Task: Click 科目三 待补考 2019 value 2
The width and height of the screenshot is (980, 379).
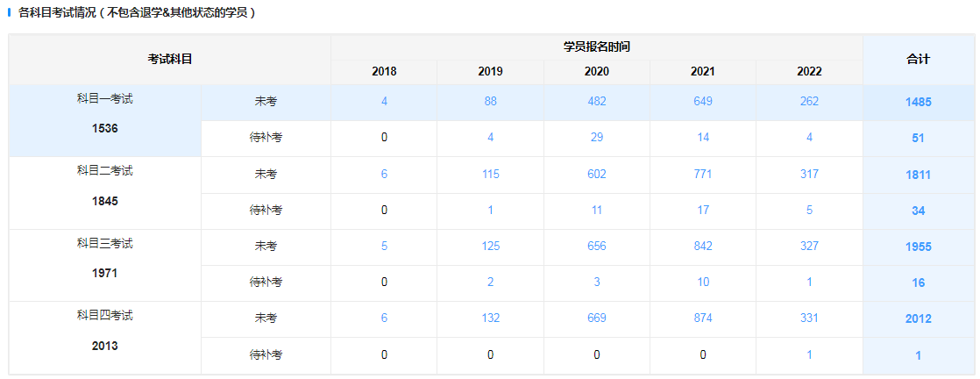Action: (x=491, y=282)
